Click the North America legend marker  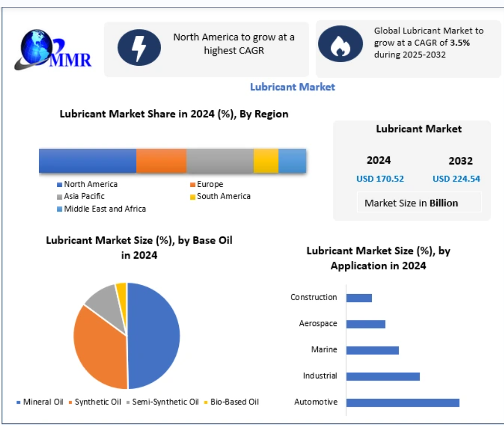click(x=60, y=185)
